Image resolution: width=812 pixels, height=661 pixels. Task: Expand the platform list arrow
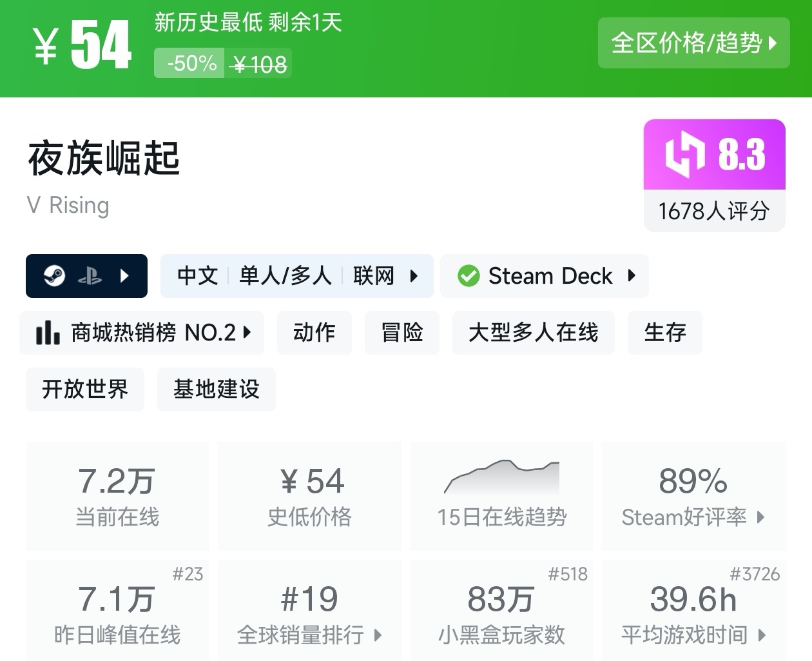click(125, 276)
